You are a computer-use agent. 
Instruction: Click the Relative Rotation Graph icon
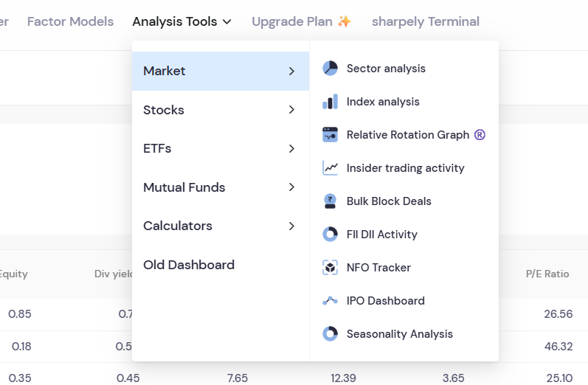coord(330,135)
